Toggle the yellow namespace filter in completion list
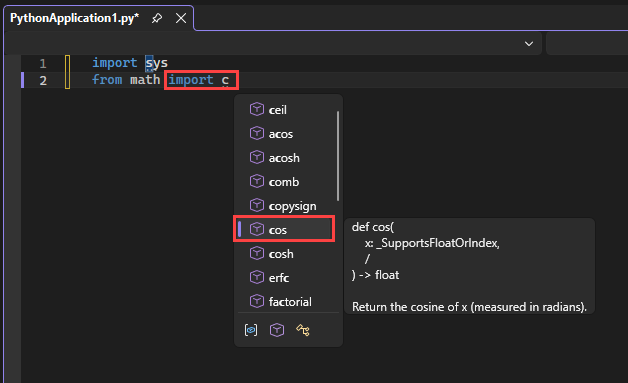 (303, 330)
